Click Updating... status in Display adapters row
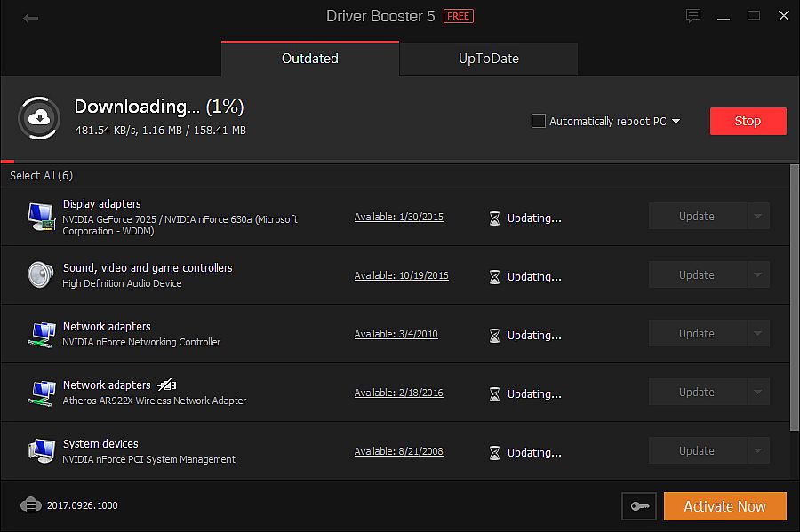 (534, 218)
